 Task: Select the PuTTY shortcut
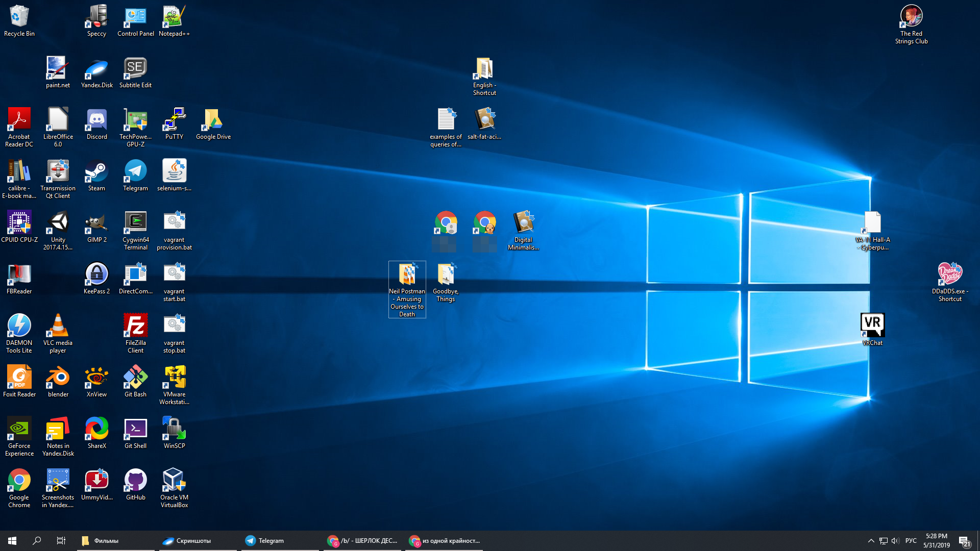(174, 123)
